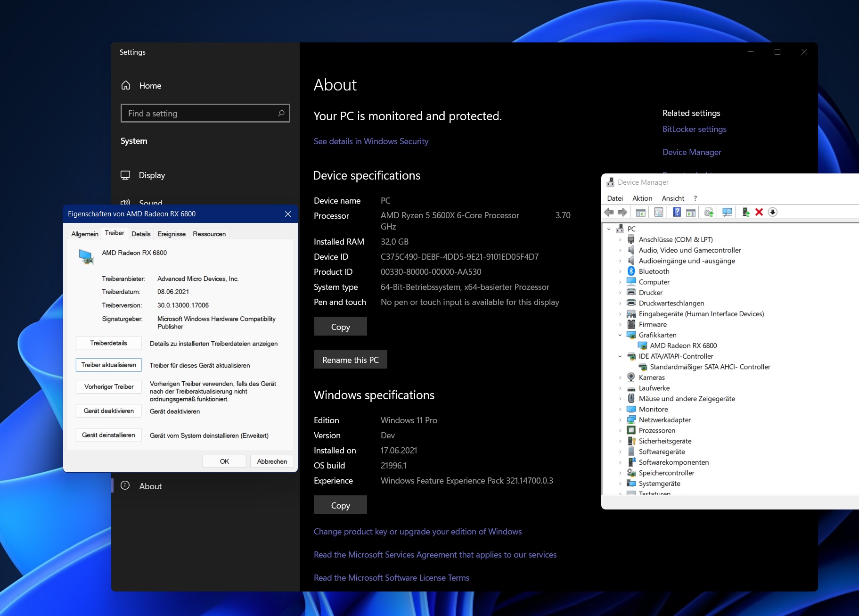This screenshot has height=616, width=859.
Task: Click the forward arrow in Device Manager toolbar
Action: pyautogui.click(x=622, y=212)
